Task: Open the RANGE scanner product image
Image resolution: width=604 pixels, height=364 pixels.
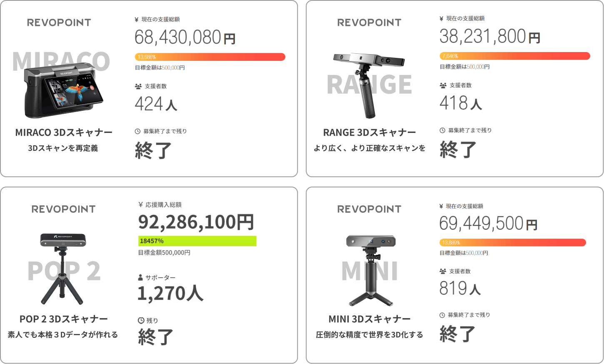Action: pyautogui.click(x=369, y=85)
